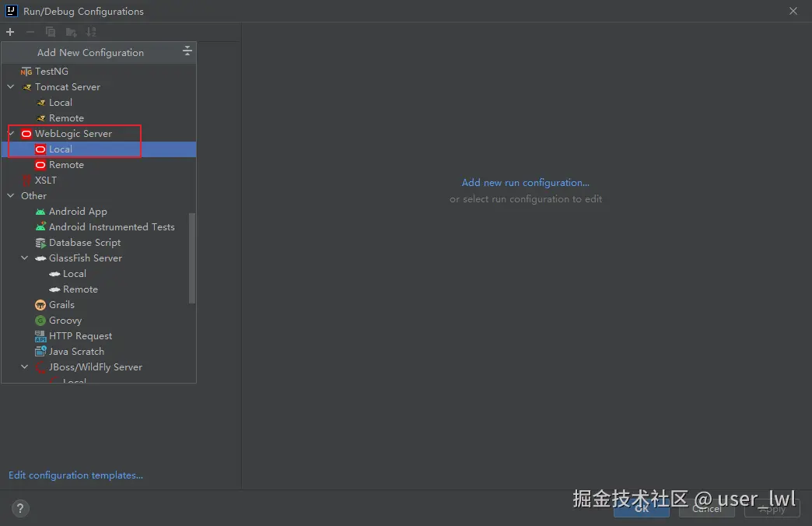Click the GlassFish Local icon

(x=54, y=274)
